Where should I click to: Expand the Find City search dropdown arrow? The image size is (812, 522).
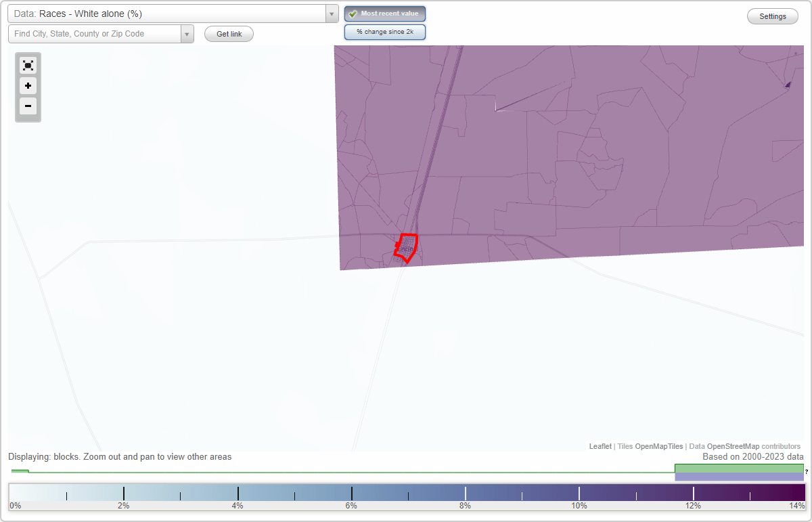[187, 33]
